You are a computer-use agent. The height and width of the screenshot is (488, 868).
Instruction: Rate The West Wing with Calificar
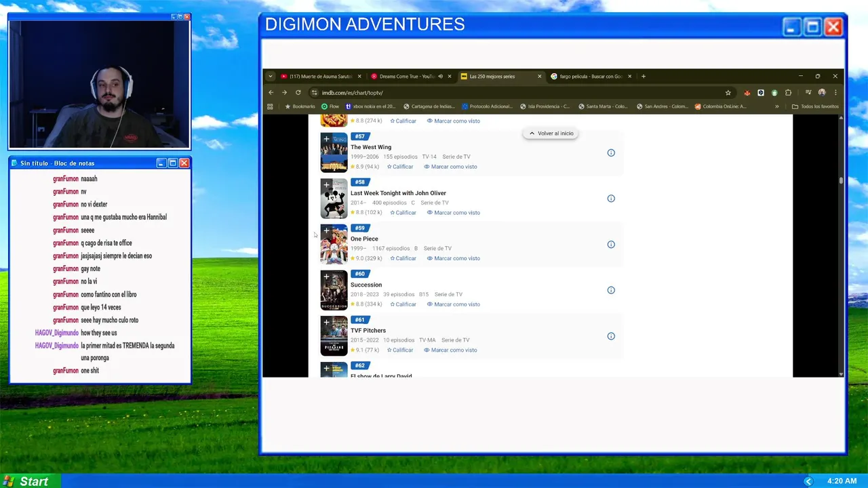pyautogui.click(x=400, y=167)
